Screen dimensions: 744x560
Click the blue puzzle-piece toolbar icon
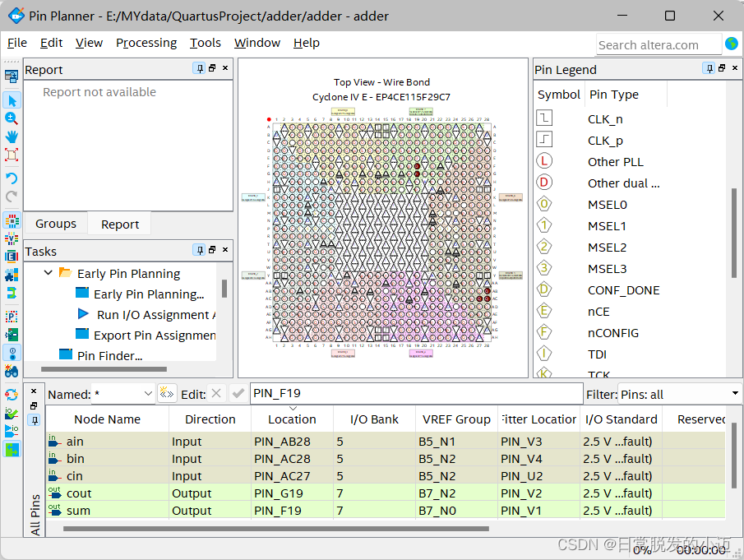tap(12, 275)
